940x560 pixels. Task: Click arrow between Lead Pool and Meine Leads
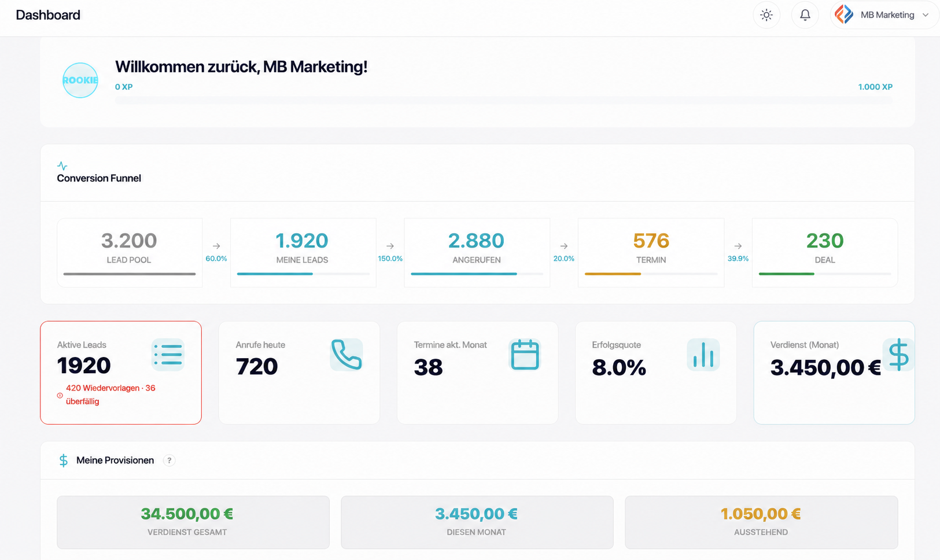pos(216,246)
